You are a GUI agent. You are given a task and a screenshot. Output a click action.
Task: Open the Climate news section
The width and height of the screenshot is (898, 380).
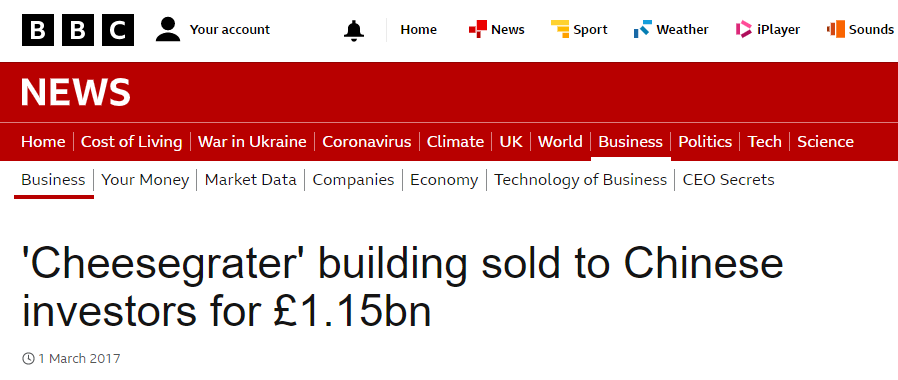455,142
